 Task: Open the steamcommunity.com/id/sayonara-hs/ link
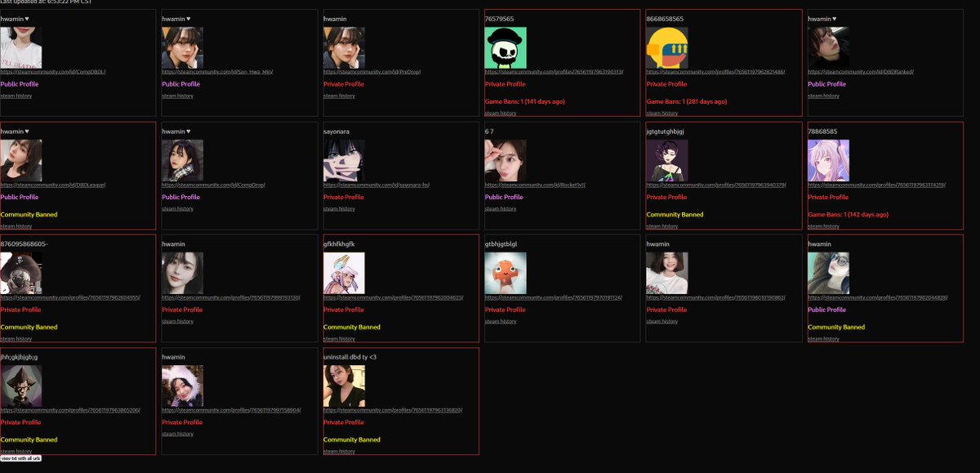pyautogui.click(x=376, y=185)
